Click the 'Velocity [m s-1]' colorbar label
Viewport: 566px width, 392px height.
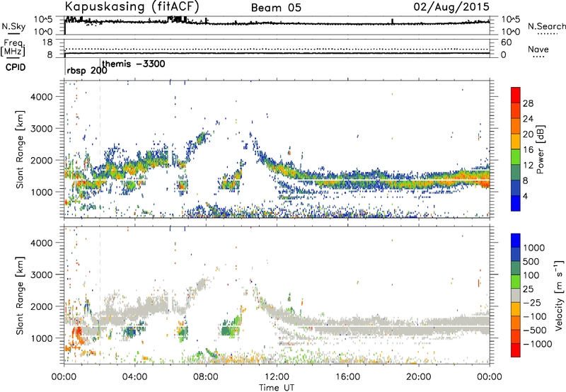559,295
